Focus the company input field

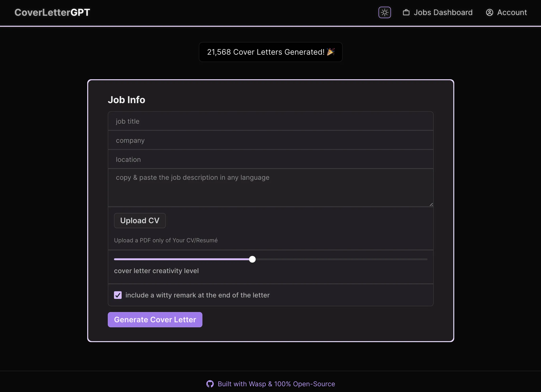[270, 140]
